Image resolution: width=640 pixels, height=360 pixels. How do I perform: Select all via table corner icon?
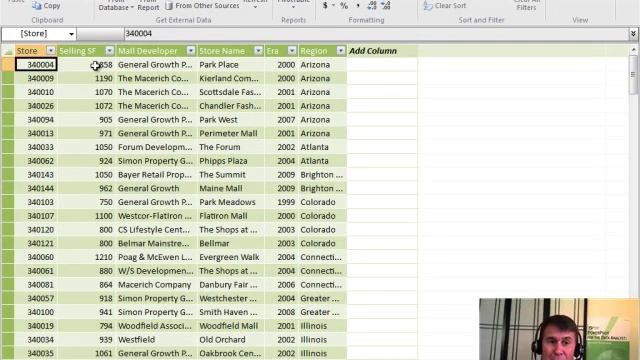click(8, 51)
